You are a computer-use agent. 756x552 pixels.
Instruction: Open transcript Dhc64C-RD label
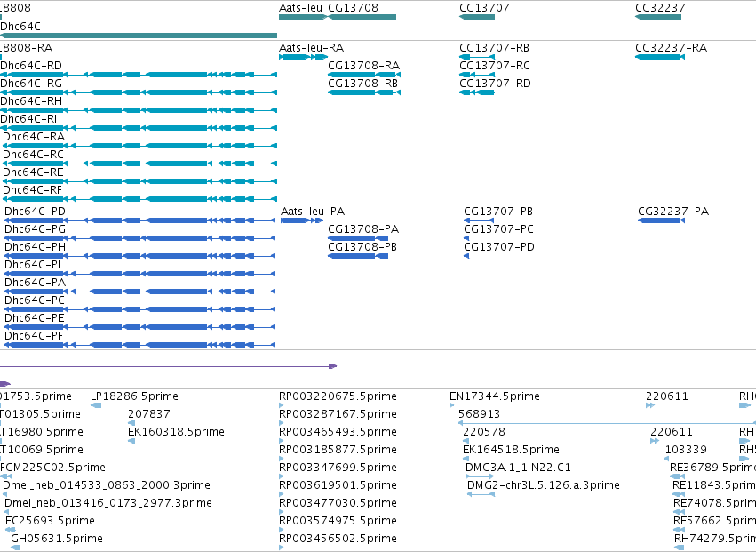(x=31, y=65)
